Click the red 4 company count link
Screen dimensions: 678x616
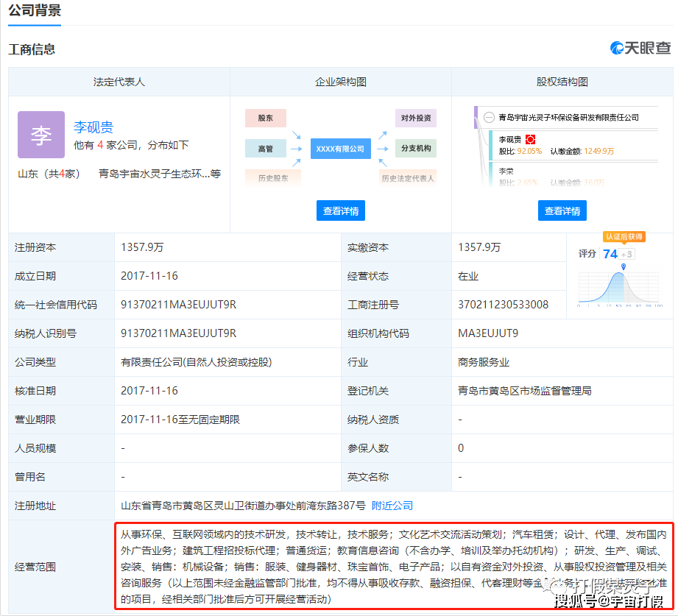(x=100, y=145)
